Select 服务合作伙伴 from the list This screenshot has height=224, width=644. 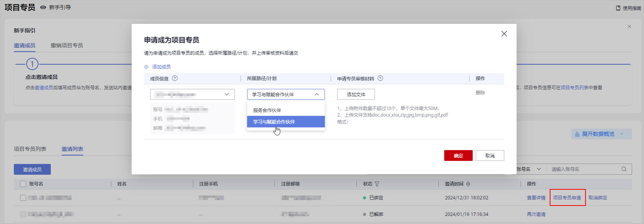pyautogui.click(x=267, y=110)
